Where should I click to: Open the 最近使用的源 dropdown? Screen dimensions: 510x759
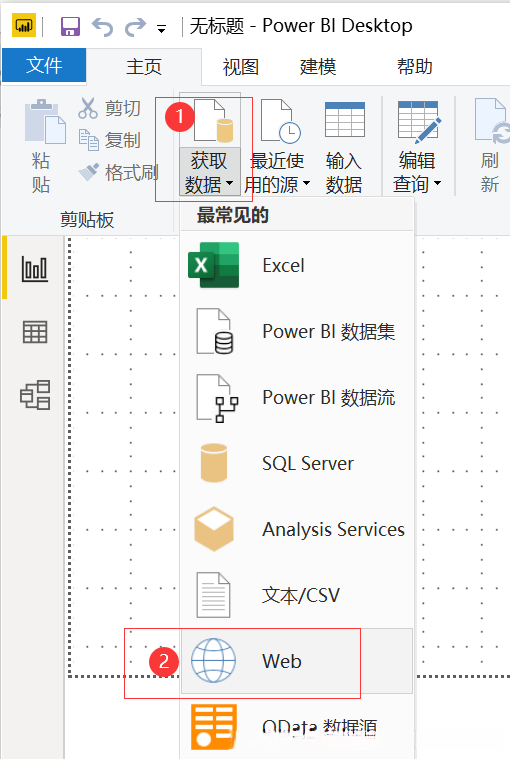[x=277, y=172]
